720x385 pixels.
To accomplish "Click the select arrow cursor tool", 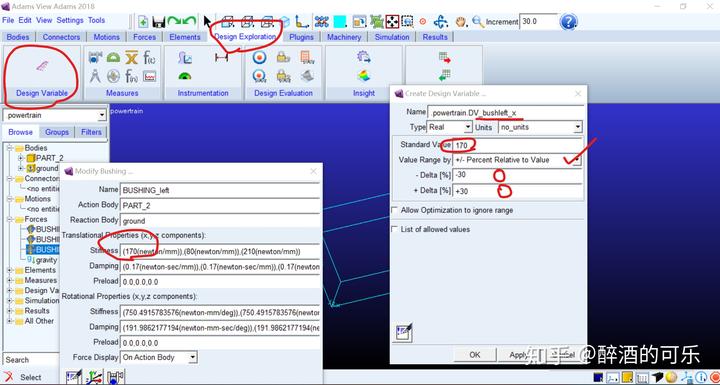I will click(x=208, y=21).
